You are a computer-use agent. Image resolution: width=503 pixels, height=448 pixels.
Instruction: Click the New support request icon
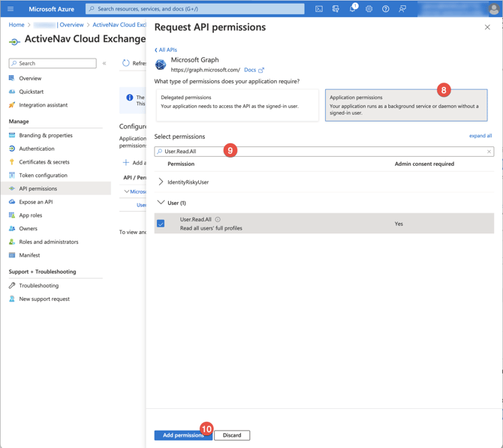12,299
